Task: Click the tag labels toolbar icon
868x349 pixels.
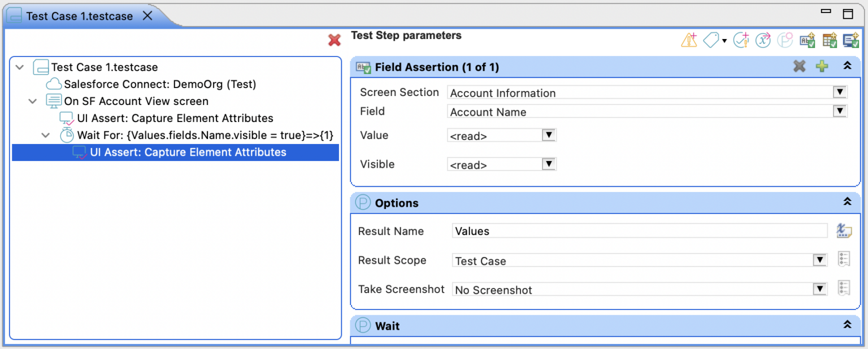Action: tap(711, 40)
